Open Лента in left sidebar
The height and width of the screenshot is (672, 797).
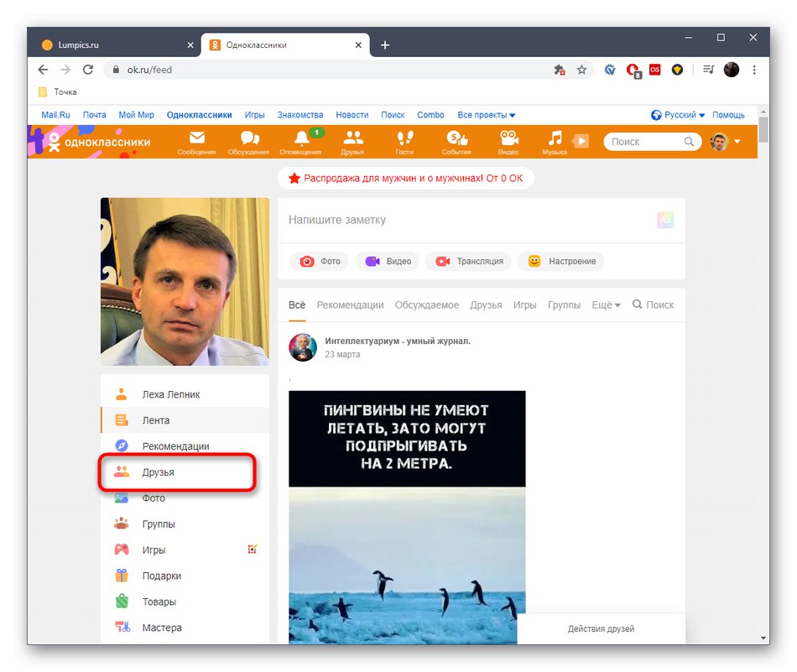coord(185,420)
